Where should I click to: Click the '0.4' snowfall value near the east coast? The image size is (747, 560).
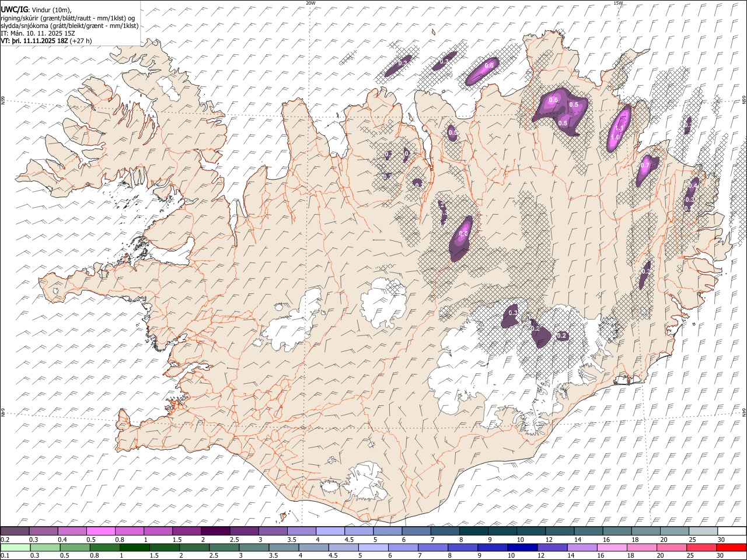click(x=693, y=185)
